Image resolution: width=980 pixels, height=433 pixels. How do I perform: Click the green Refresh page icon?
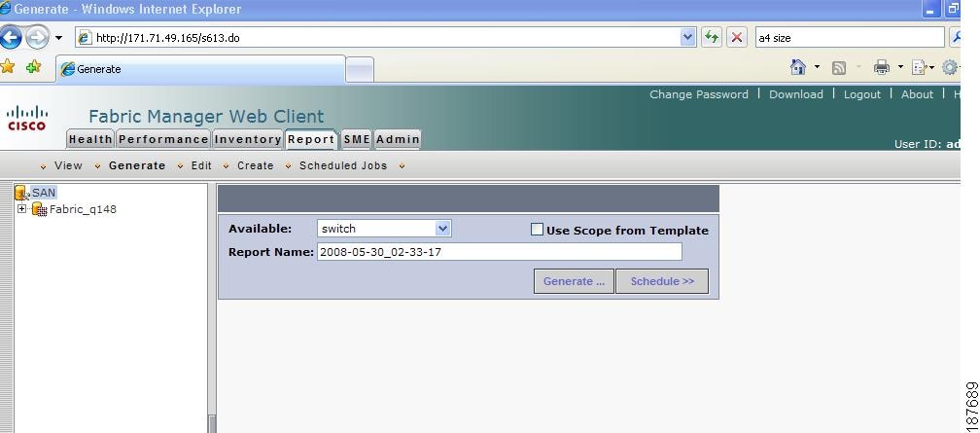(x=712, y=38)
